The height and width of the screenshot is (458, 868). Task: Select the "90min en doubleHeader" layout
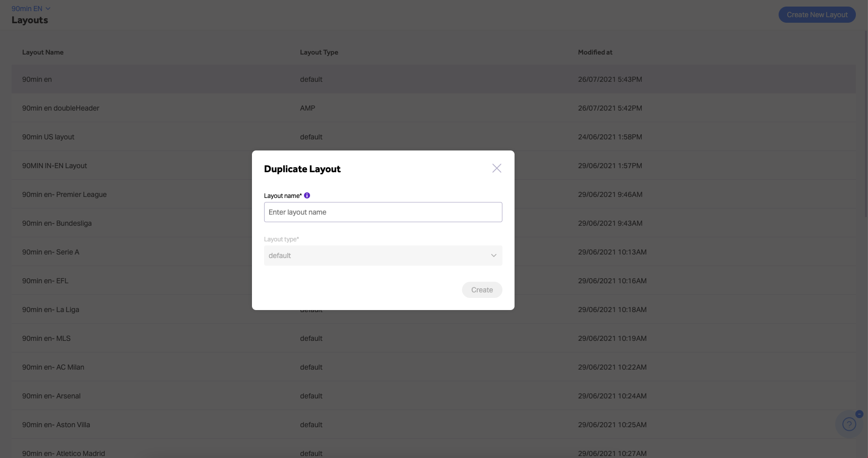(x=61, y=108)
